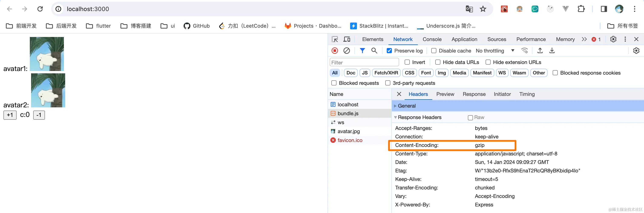Open the Chrome three-dot menu
This screenshot has height=213, width=644.
point(634,9)
